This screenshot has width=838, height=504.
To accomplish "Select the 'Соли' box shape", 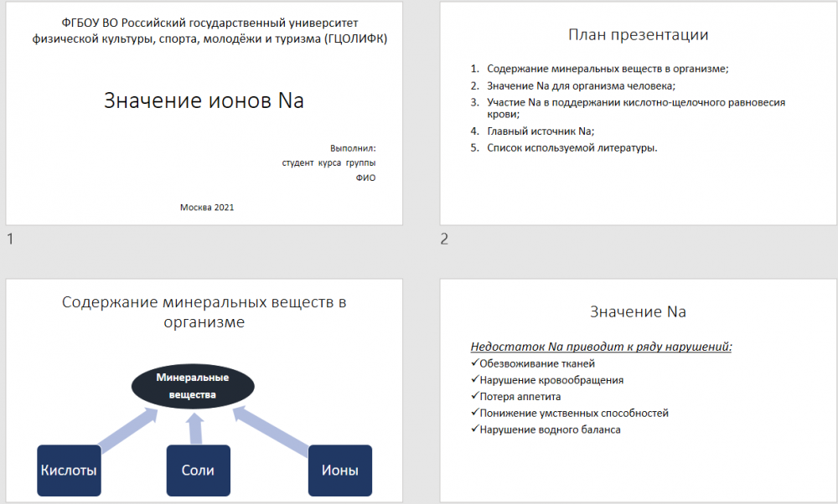I will pyautogui.click(x=198, y=470).
